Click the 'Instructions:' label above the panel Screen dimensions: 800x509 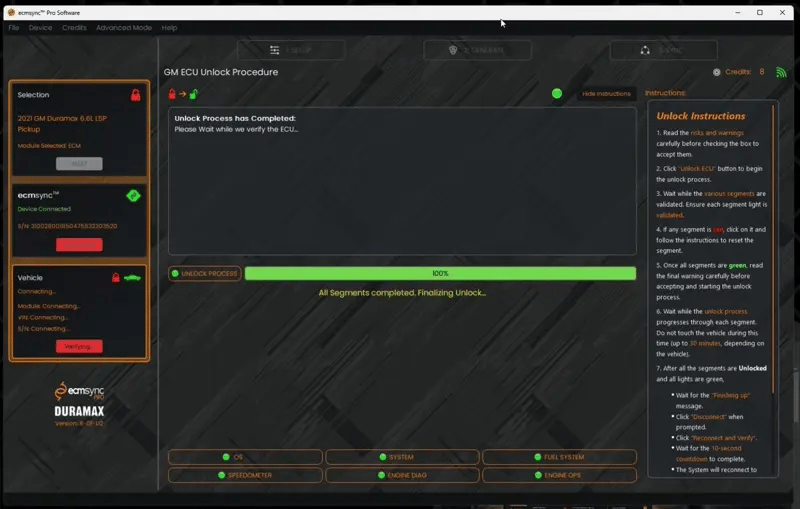click(665, 93)
